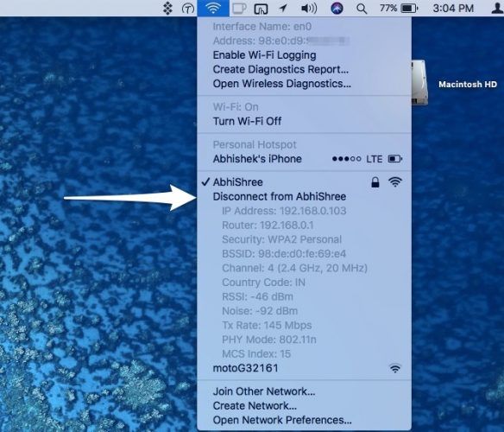
Task: Click the location arrow icon
Action: pyautogui.click(x=283, y=9)
